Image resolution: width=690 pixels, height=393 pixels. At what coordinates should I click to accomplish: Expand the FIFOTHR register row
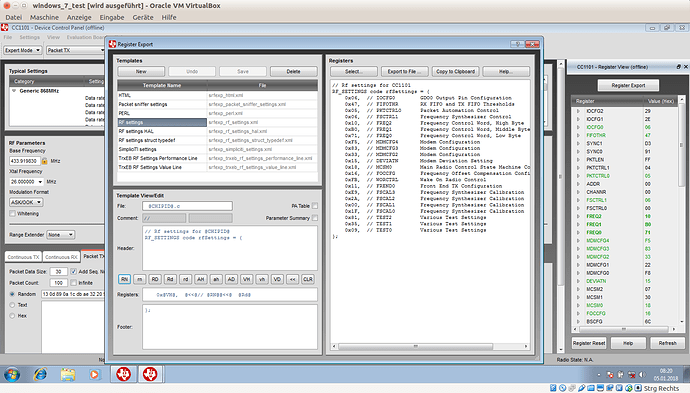pos(578,136)
